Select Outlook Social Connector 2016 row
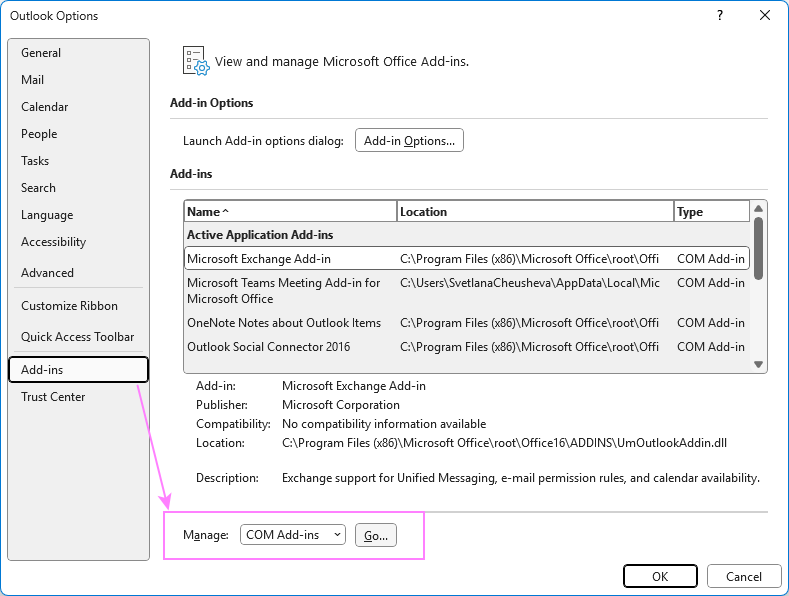The width and height of the screenshot is (789, 596). [467, 347]
